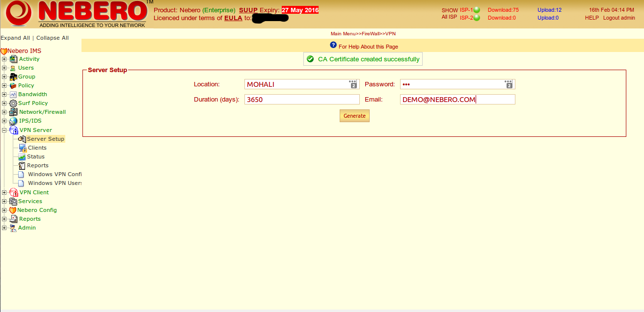Click the Policy tree icon

[x=13, y=85]
